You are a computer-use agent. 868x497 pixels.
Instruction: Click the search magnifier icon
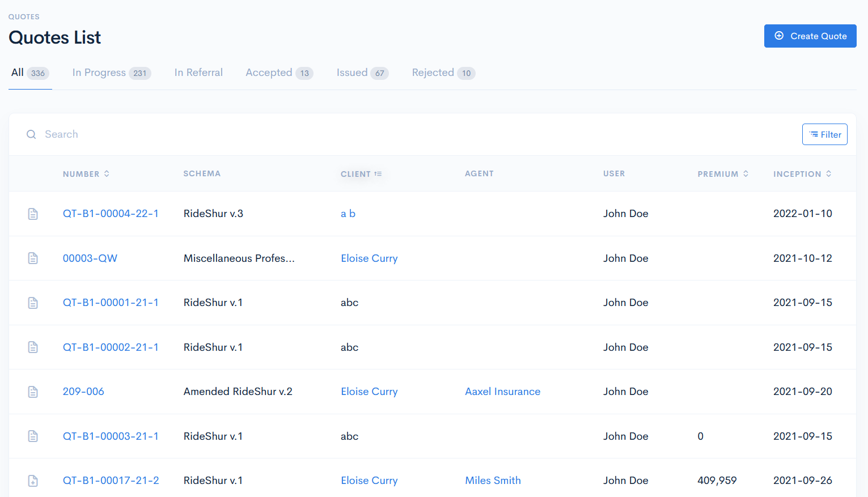tap(31, 134)
